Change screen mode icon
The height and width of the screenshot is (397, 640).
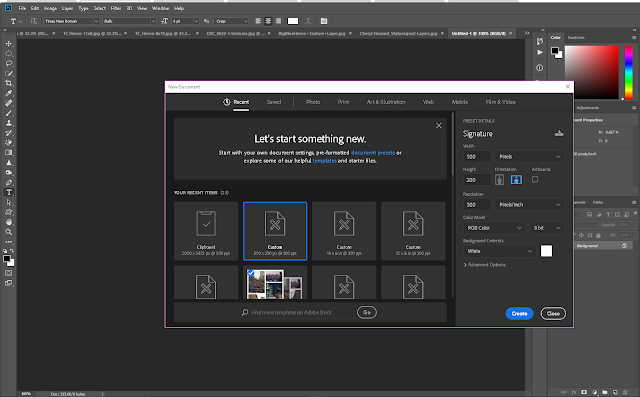pos(9,283)
